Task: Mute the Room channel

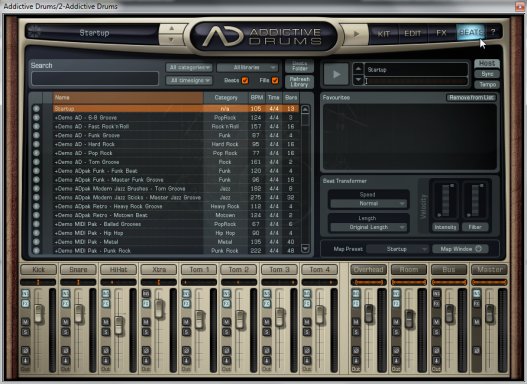Action: click(396, 322)
